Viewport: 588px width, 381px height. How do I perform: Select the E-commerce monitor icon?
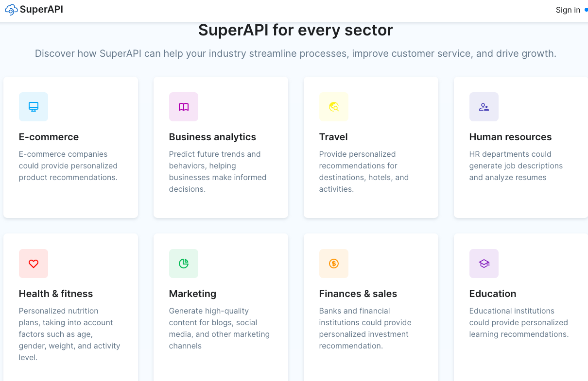click(34, 107)
